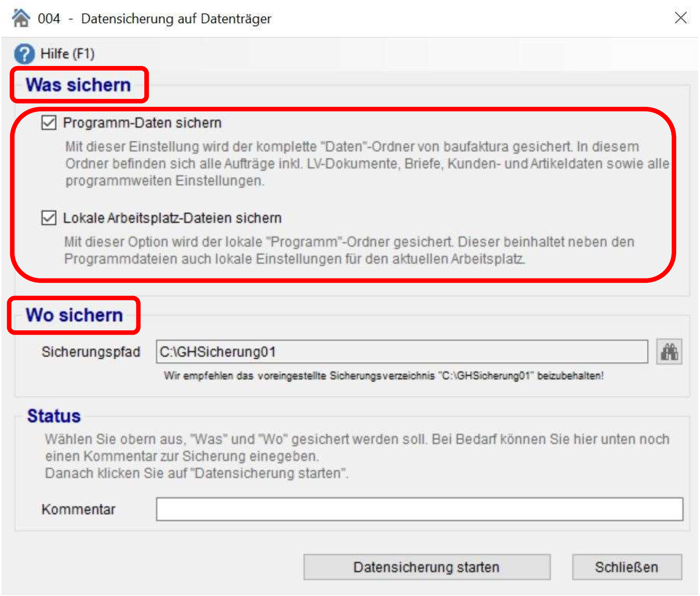Click the Wo sichern section heading
This screenshot has height=596, width=700.
click(x=74, y=315)
